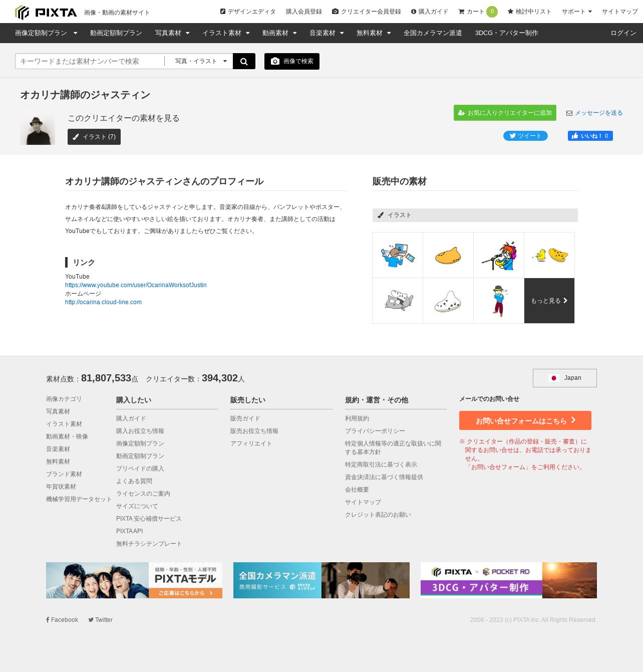Click the creator's avatar photo
This screenshot has width=643, height=672.
[38, 127]
